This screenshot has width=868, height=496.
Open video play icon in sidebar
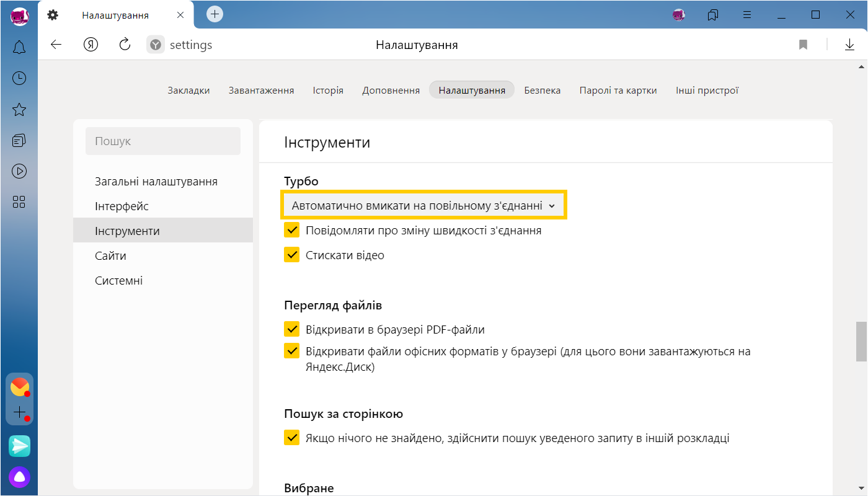point(19,170)
